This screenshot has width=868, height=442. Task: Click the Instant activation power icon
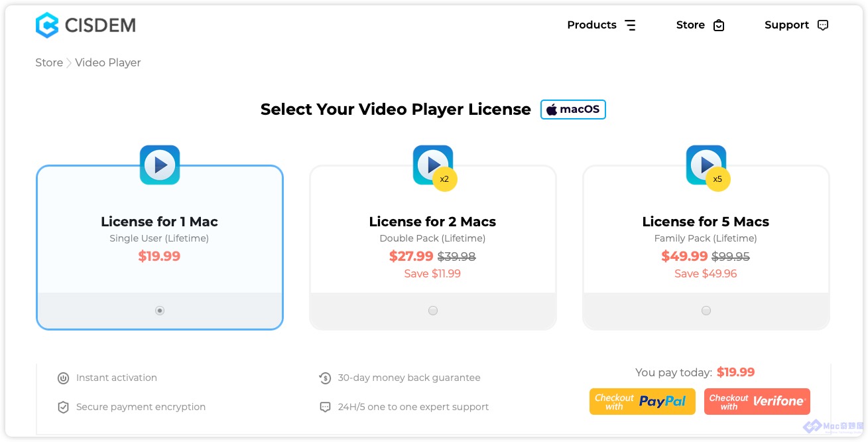pos(63,378)
